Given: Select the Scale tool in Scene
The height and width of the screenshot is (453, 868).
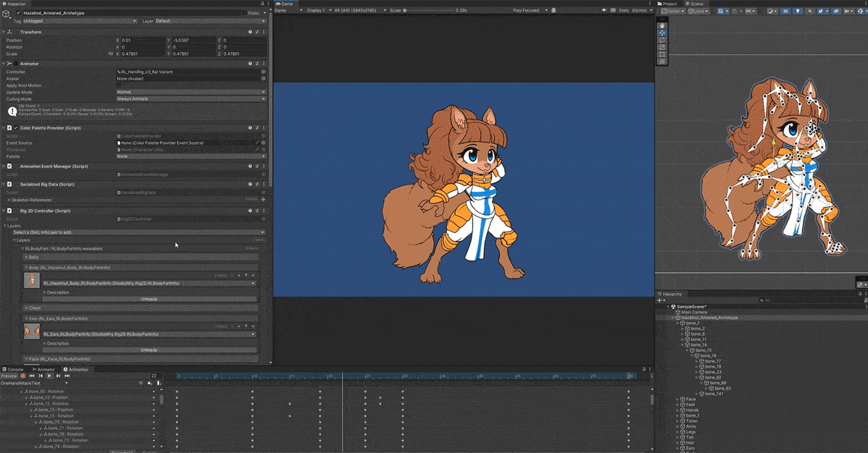Looking at the screenshot, I should (662, 47).
